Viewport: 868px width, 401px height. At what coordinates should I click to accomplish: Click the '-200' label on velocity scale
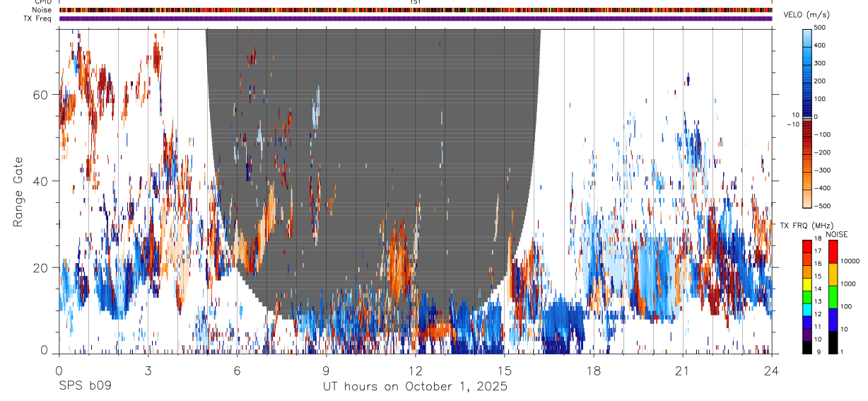822,152
